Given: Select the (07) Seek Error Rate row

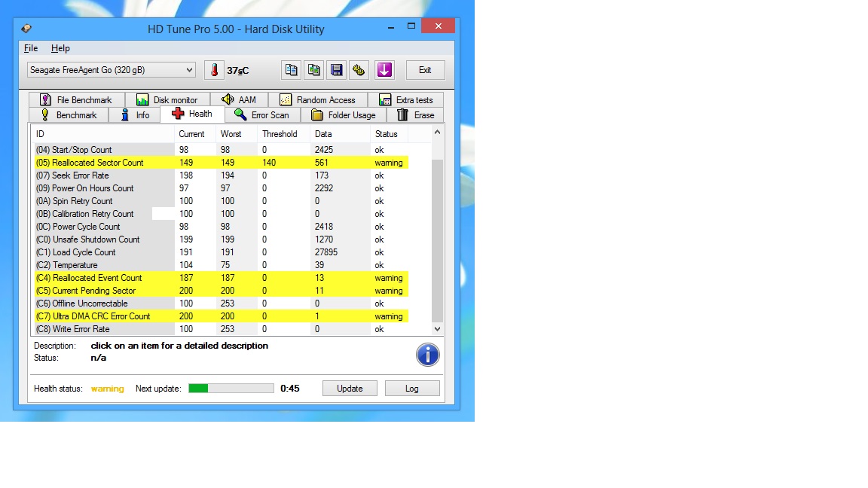Looking at the screenshot, I should (222, 175).
